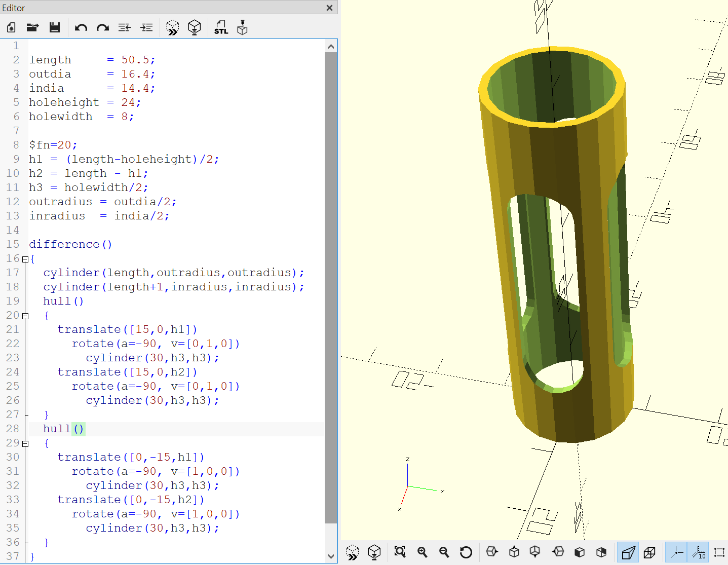
Task: Undo the last edit in the editor
Action: pos(81,27)
